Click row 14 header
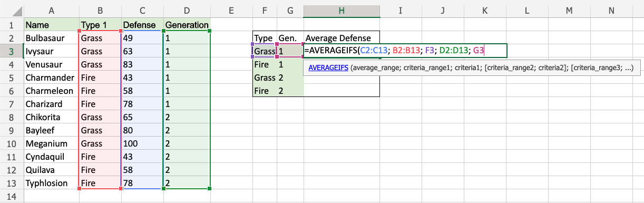 click(x=12, y=196)
